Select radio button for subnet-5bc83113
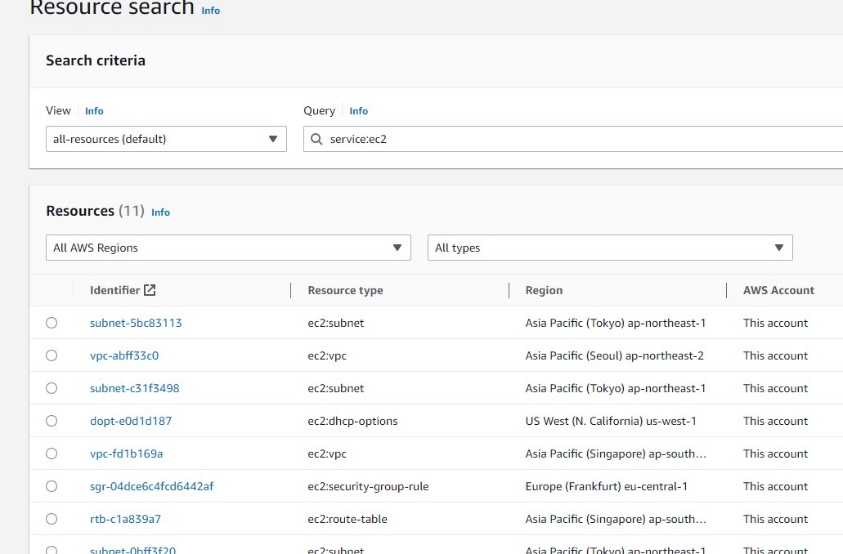 [52, 323]
